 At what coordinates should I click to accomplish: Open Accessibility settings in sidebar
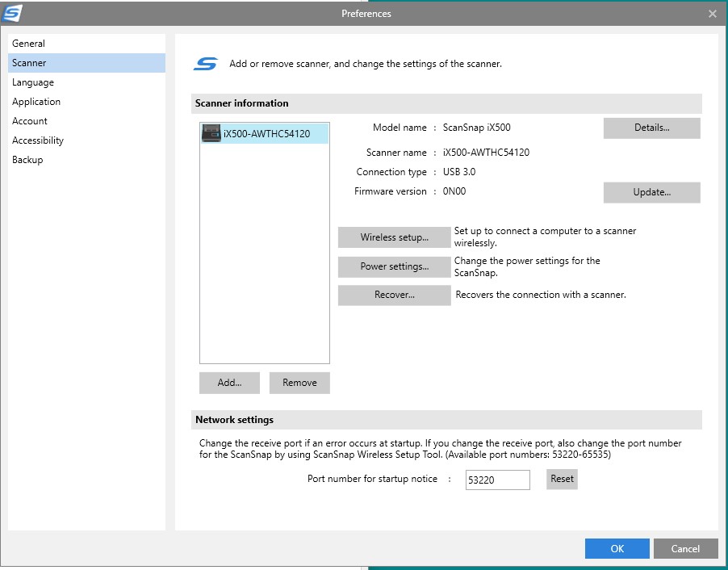pyautogui.click(x=38, y=140)
